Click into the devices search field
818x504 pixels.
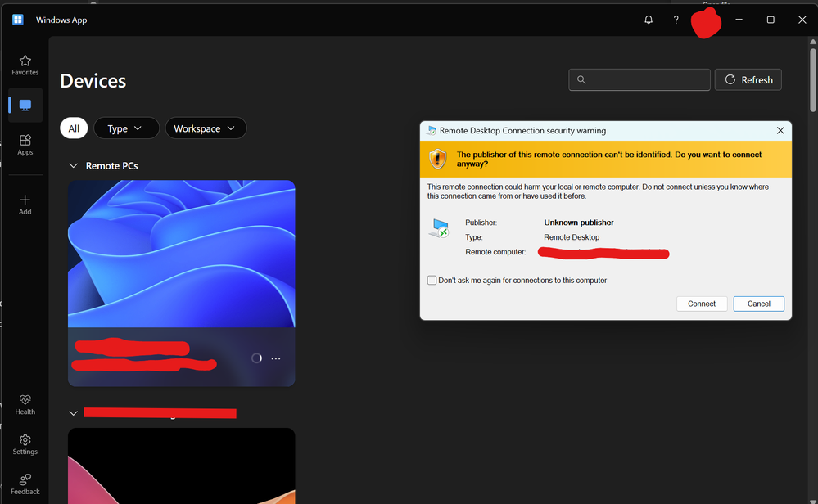[x=639, y=79]
